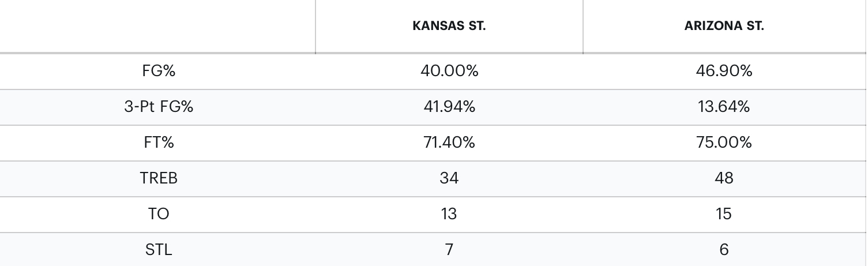Image resolution: width=868 pixels, height=266 pixels.
Task: Click the TO row label
Action: (159, 214)
